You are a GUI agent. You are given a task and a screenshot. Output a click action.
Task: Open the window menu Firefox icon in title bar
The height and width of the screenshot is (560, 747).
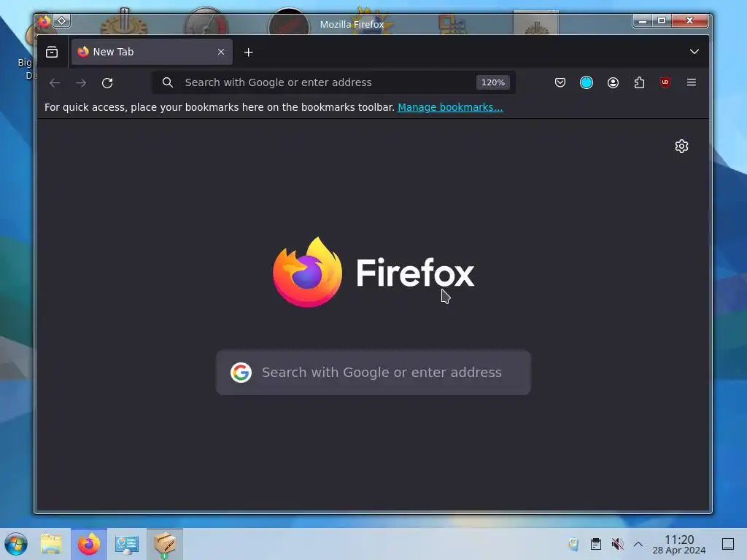point(44,21)
